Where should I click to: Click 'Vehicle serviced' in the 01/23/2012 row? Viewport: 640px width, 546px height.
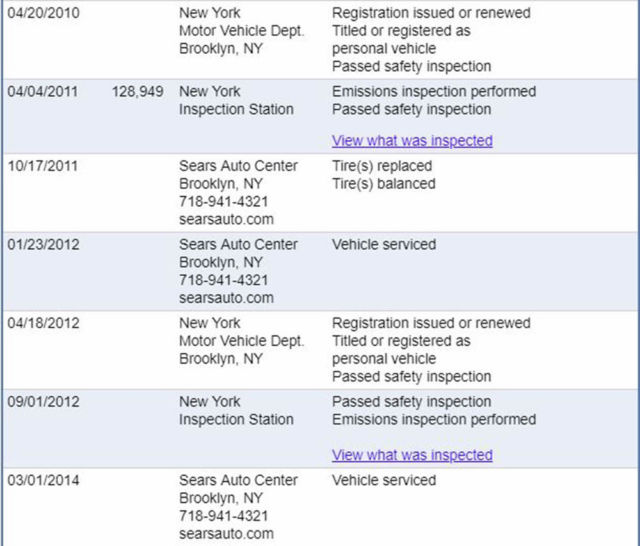384,244
